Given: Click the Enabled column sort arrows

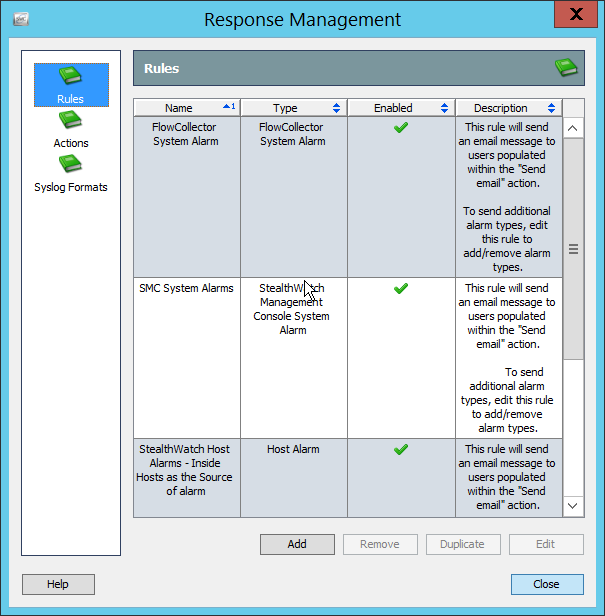Looking at the screenshot, I should [x=443, y=108].
